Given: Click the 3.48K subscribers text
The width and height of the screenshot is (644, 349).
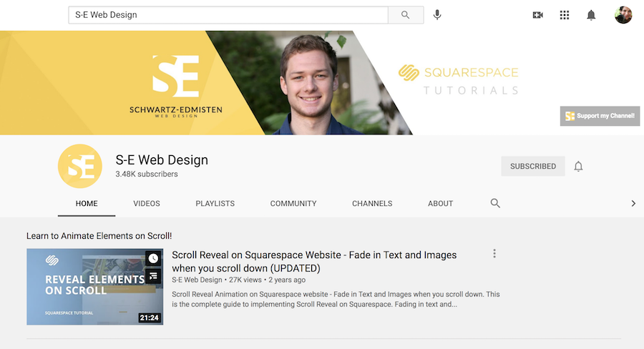Looking at the screenshot, I should click(147, 174).
